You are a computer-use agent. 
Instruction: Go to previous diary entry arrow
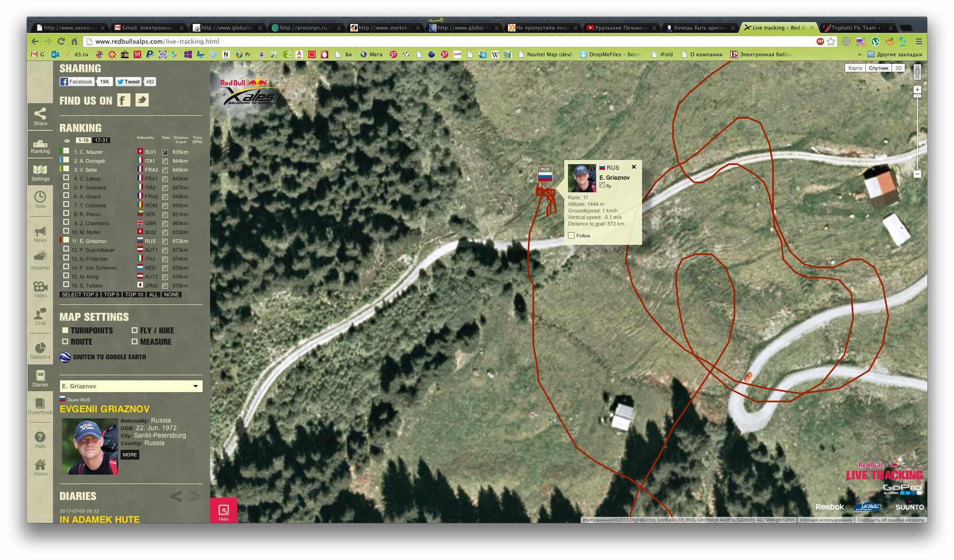[176, 496]
